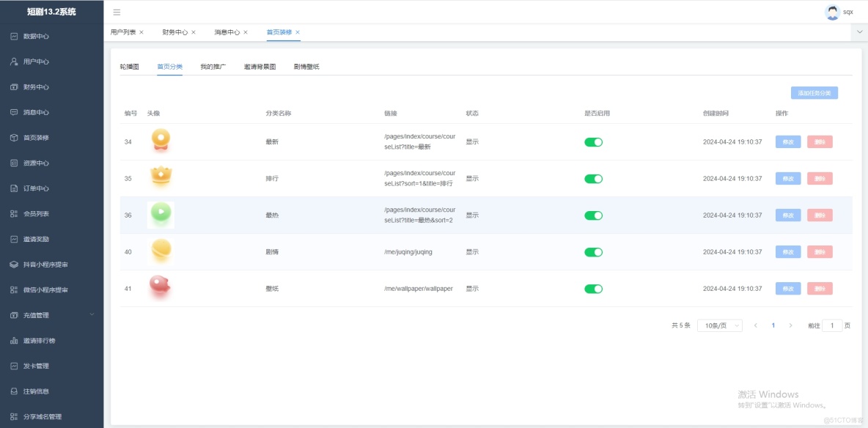Toggle off the 剧情 row switch
The width and height of the screenshot is (868, 428).
coord(592,251)
